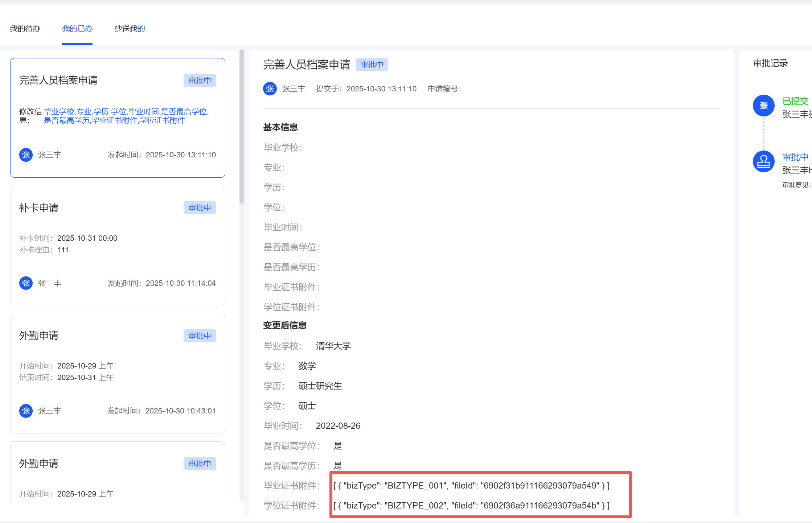The height and width of the screenshot is (523, 812).
Task: Switch to the 我的待办 tab
Action: tap(25, 29)
